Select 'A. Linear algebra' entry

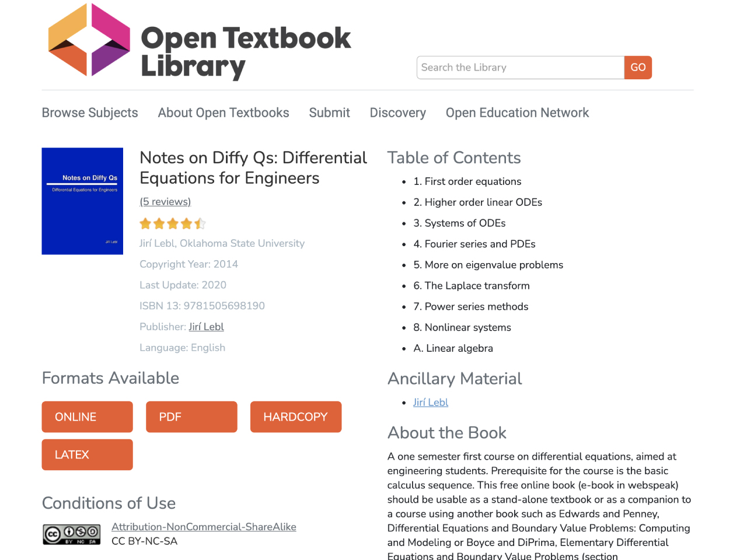coord(453,348)
